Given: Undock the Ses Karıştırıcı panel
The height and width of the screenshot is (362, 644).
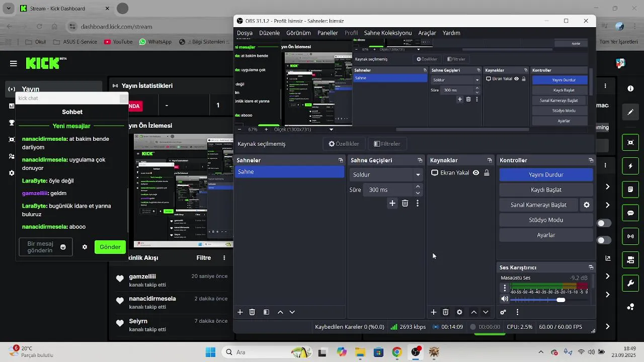Looking at the screenshot, I should coord(591,267).
